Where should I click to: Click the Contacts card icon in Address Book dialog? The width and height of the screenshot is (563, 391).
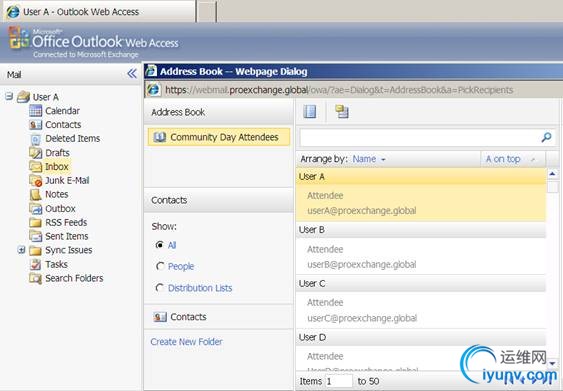[x=160, y=317]
